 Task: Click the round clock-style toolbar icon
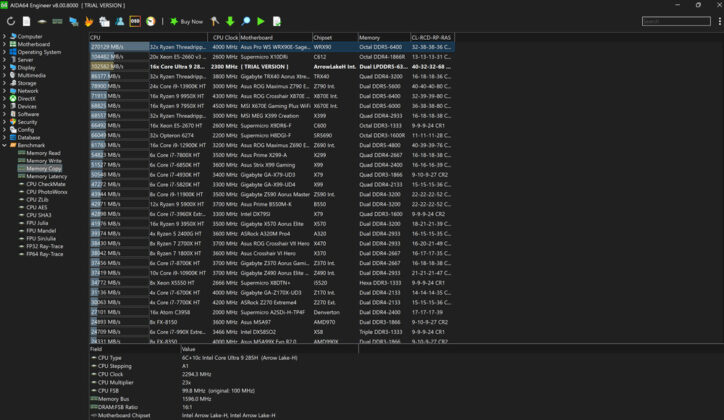(x=151, y=21)
